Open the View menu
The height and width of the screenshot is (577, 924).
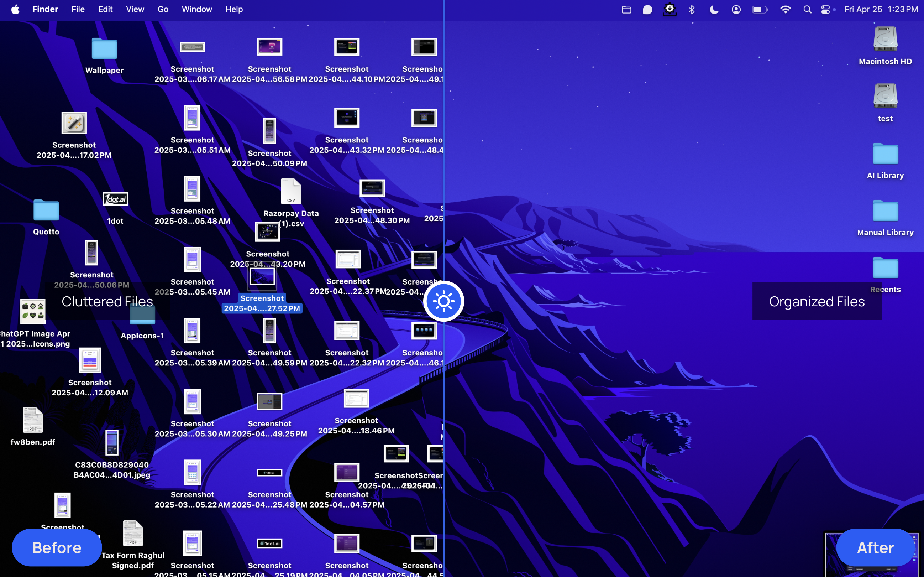point(135,9)
